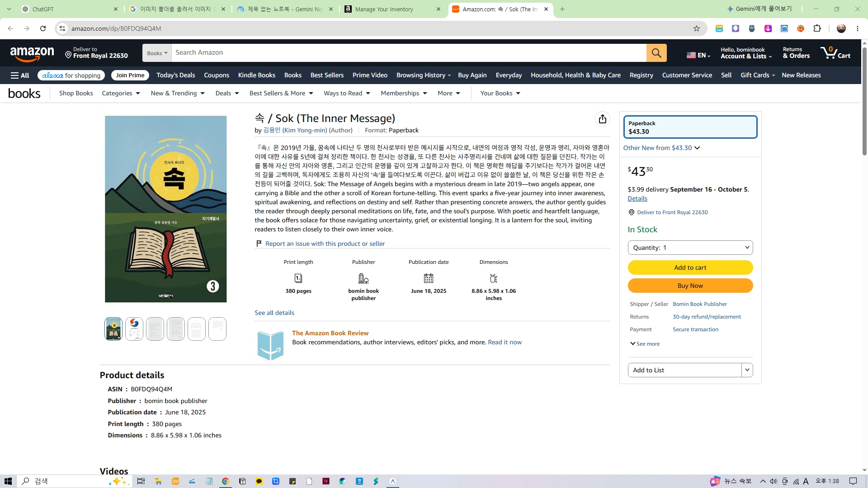Open the See all details link

(274, 313)
